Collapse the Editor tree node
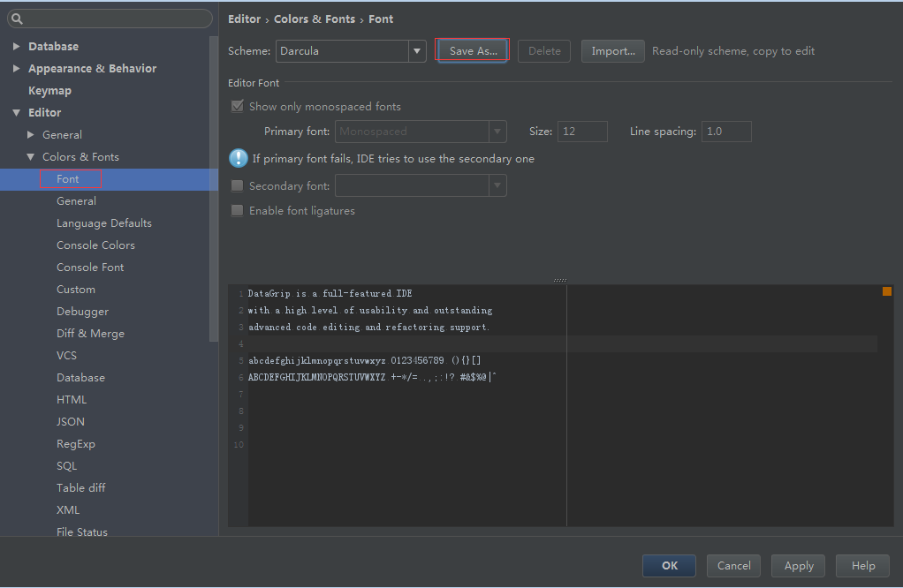The height and width of the screenshot is (588, 903). pyautogui.click(x=16, y=112)
